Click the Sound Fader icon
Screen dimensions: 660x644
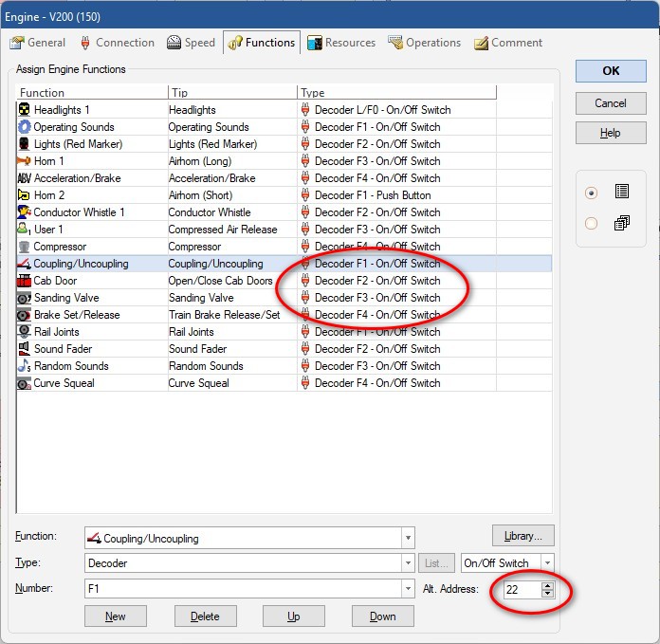[25, 349]
